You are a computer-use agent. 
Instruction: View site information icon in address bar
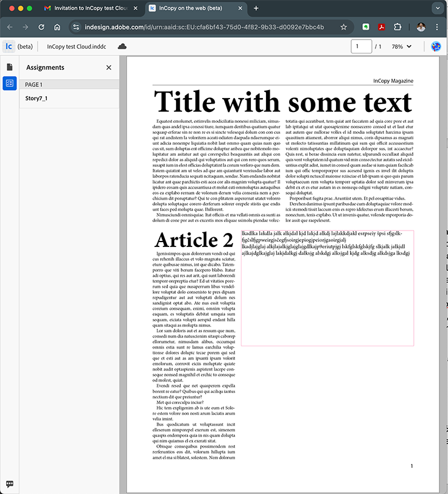click(76, 27)
